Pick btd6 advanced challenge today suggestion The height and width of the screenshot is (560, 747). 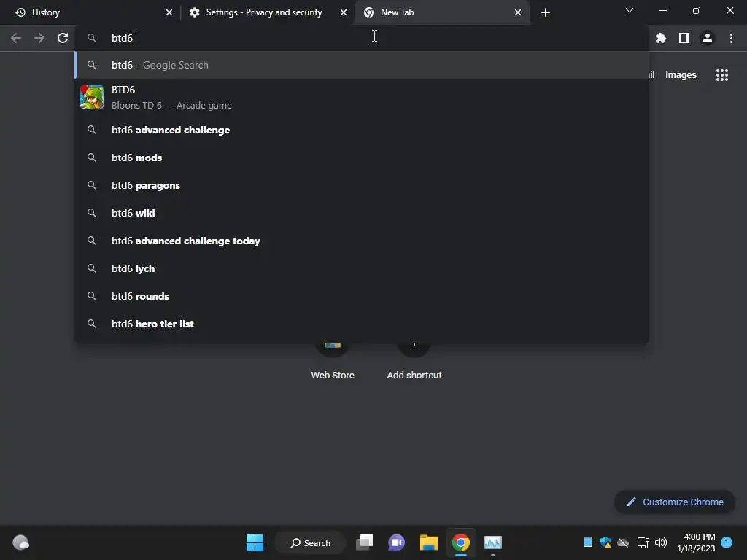pos(362,241)
